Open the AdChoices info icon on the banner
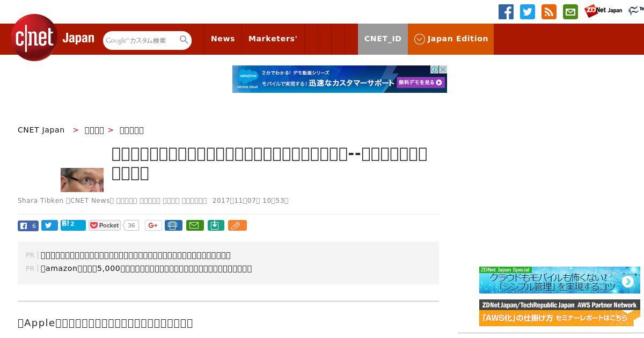644x338 pixels. 435,69
